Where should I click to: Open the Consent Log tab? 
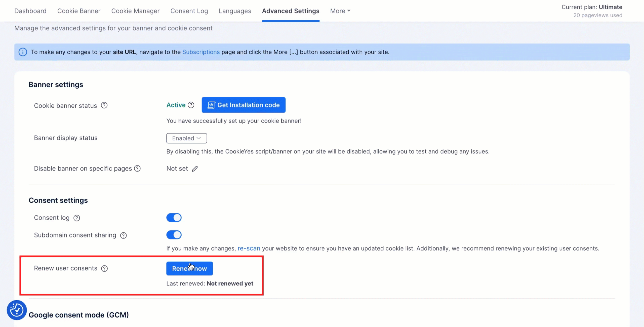coord(189,11)
